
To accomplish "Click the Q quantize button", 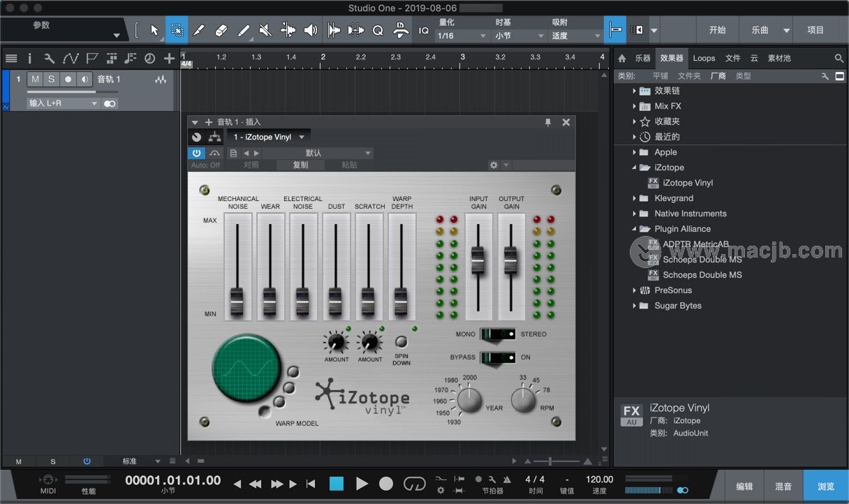I will click(x=378, y=30).
